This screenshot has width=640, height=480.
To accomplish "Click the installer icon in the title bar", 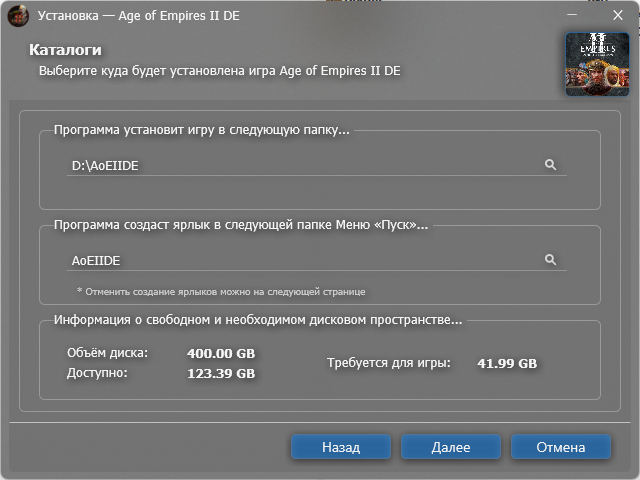I will 17,16.
